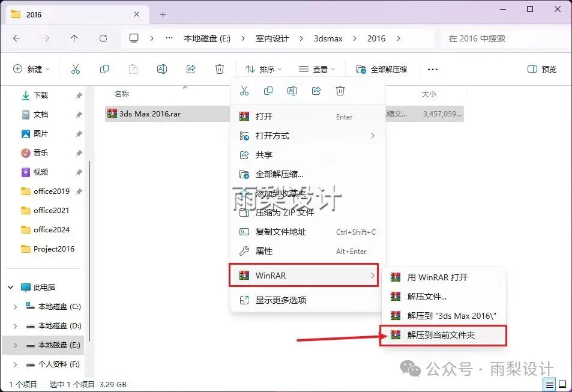Click the Copy icon atop the context menu
Image resolution: width=572 pixels, height=392 pixels.
[268, 91]
